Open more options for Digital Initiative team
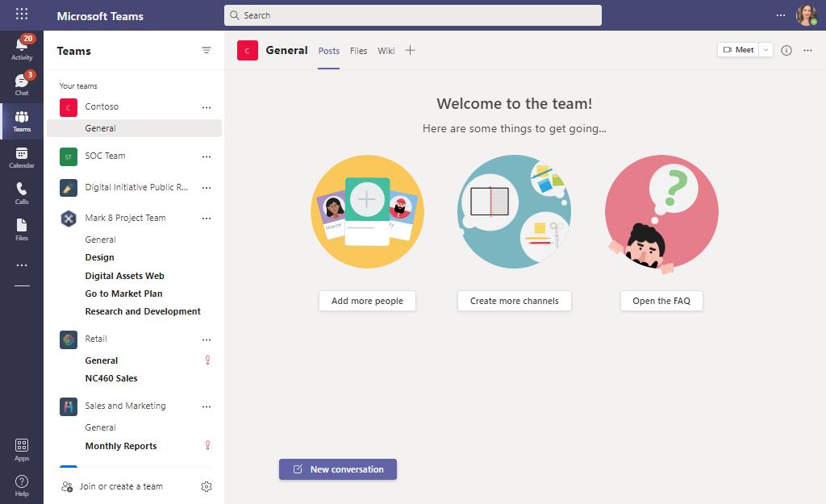The image size is (826, 504). 206,188
